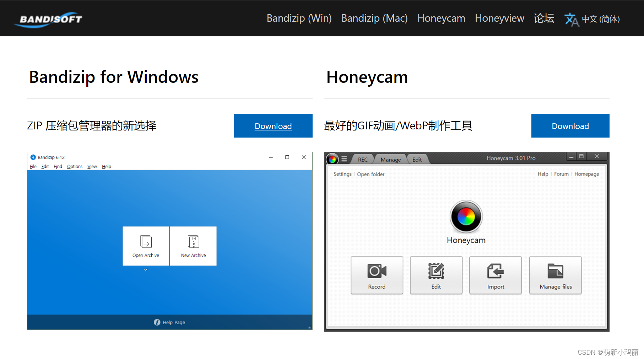Open the Bandizip (Mac) nav item

coord(374,18)
